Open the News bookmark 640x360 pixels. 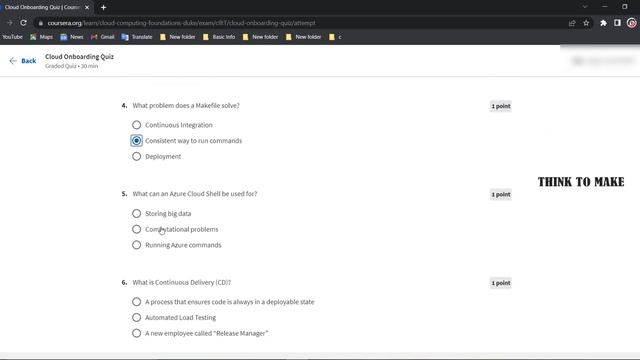pos(72,37)
